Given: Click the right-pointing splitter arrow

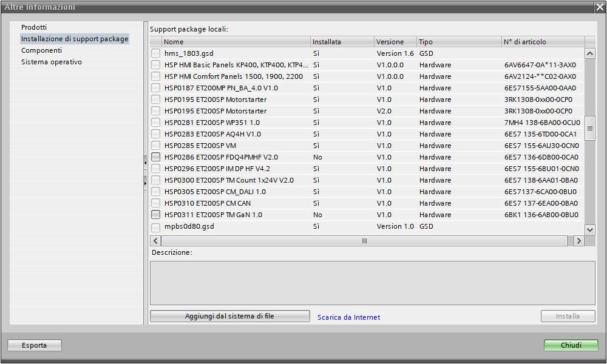Looking at the screenshot, I should click(145, 183).
